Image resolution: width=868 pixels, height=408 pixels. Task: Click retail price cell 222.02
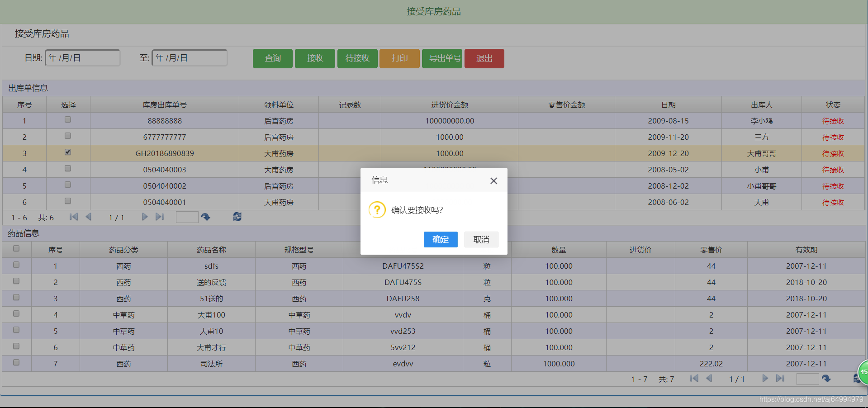click(711, 364)
